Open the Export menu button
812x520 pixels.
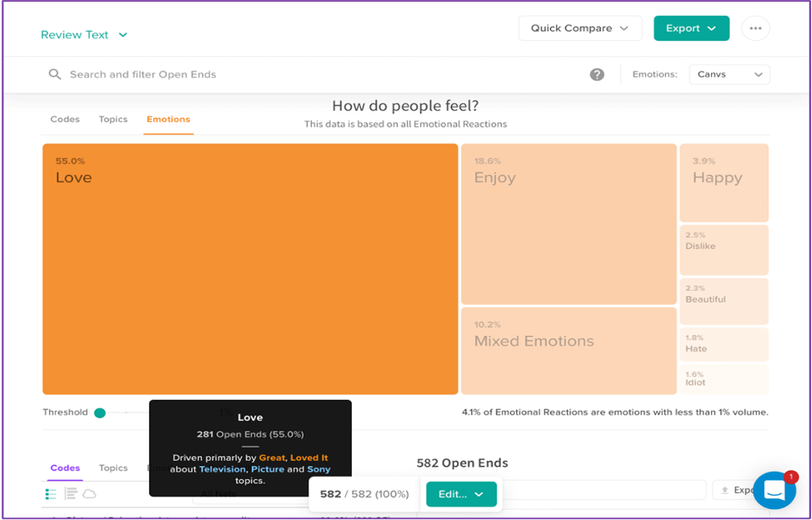point(691,28)
